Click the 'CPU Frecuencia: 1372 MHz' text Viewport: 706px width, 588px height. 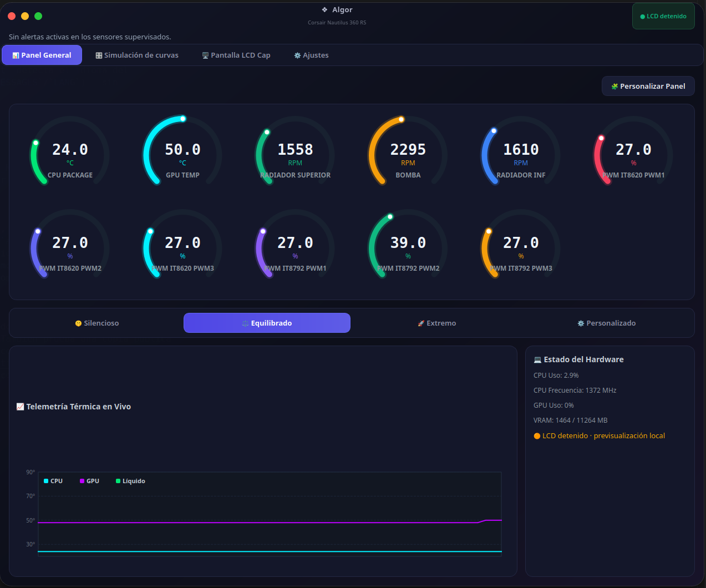click(575, 391)
